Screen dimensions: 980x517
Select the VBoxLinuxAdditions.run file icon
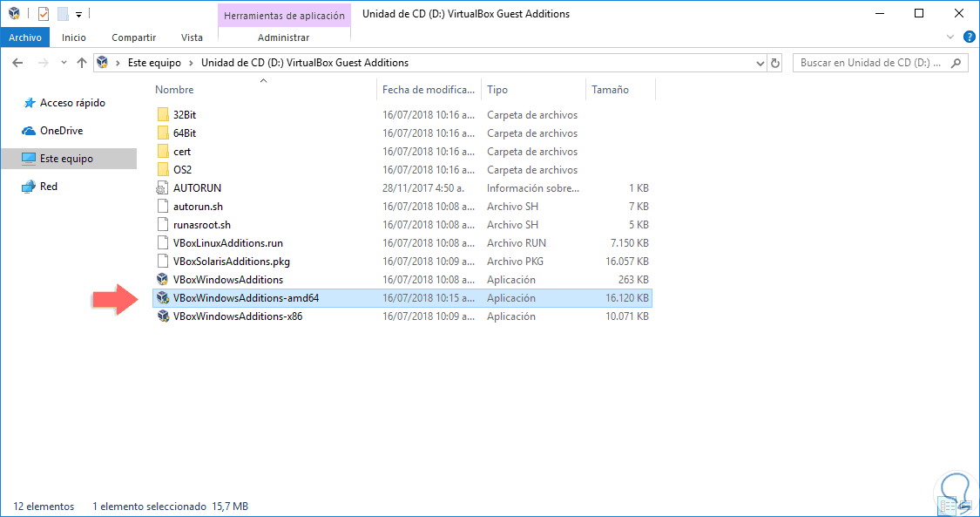coord(163,242)
